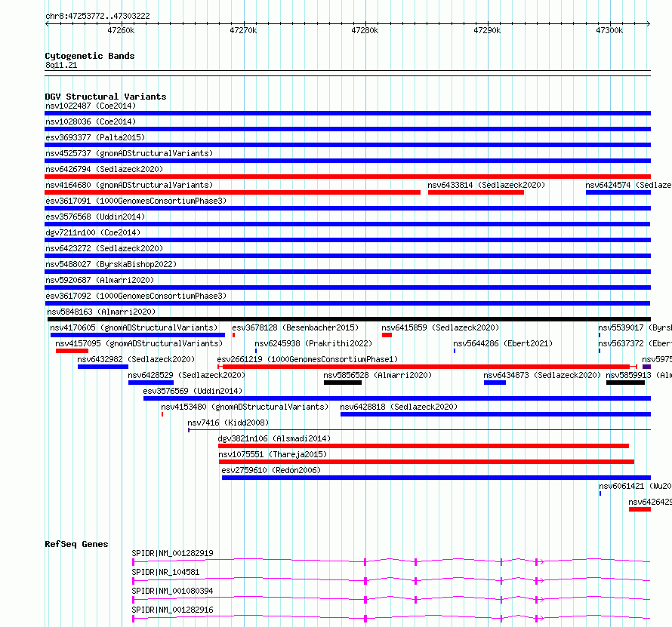Click the 47260k ruler position

pos(121,30)
